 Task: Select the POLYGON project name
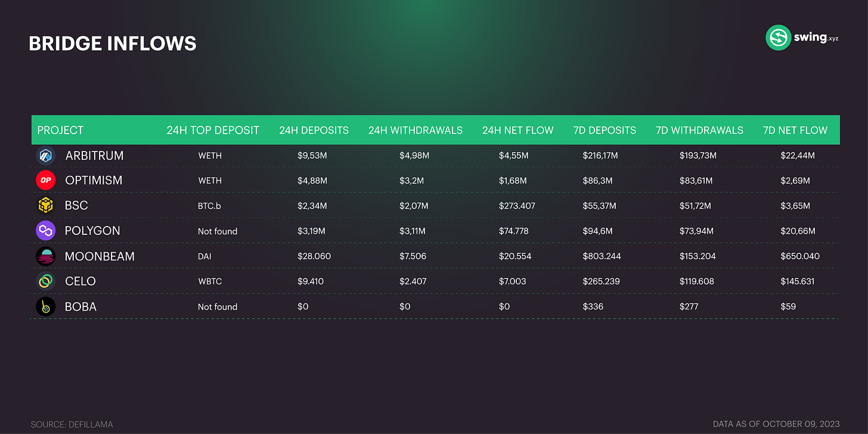[92, 231]
